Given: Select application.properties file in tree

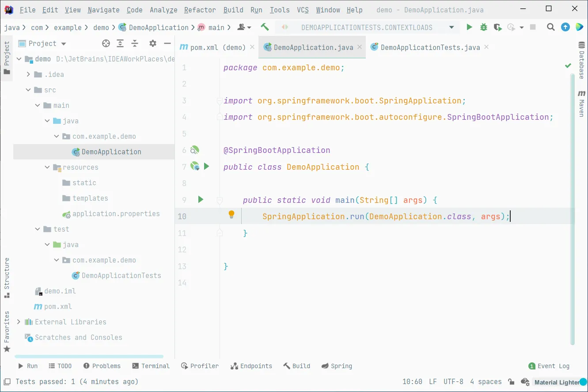Looking at the screenshot, I should coord(111,213).
